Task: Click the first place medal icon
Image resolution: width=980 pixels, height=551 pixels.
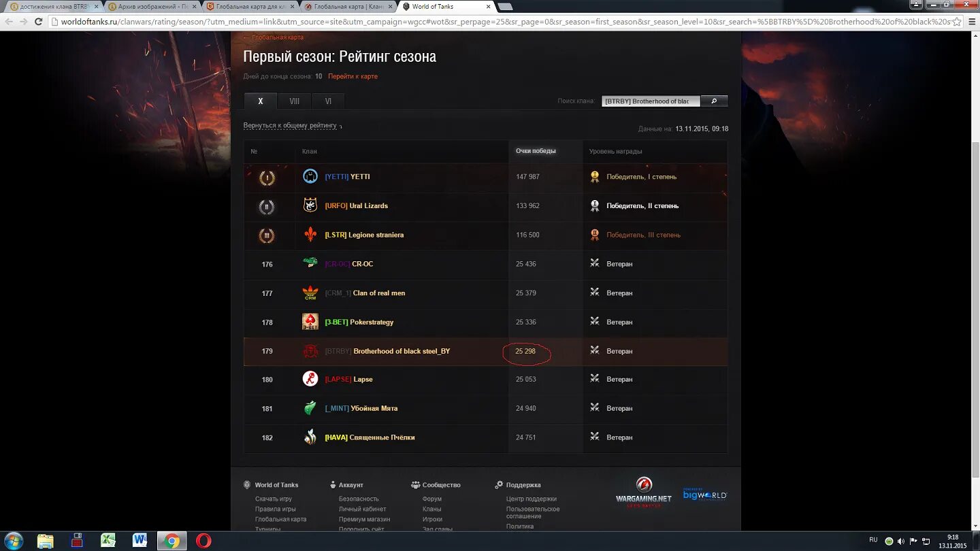Action: tap(267, 178)
